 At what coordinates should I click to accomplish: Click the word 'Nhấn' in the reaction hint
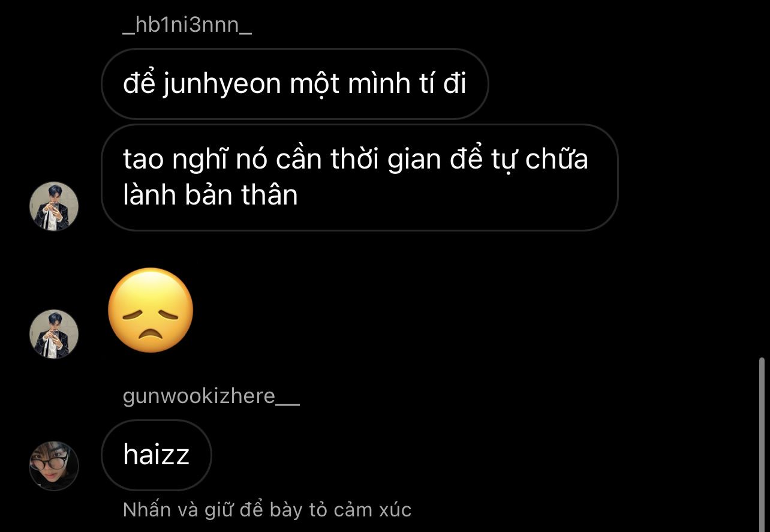tap(147, 510)
